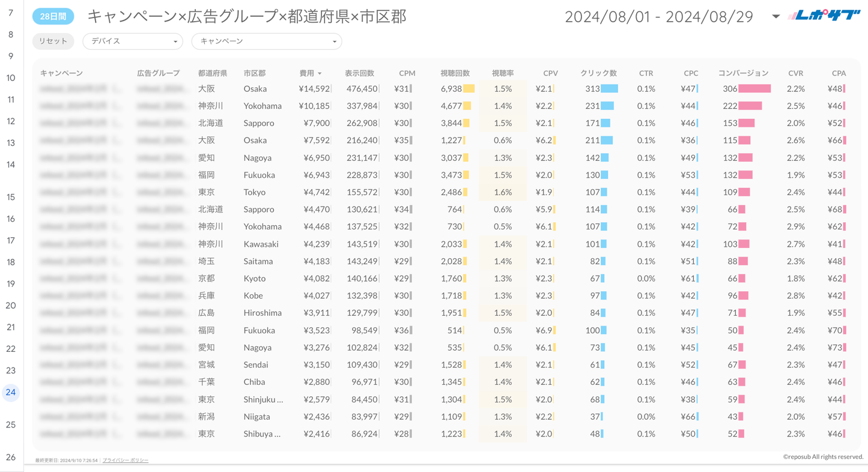Click the 313 clicks cell

[x=592, y=89]
